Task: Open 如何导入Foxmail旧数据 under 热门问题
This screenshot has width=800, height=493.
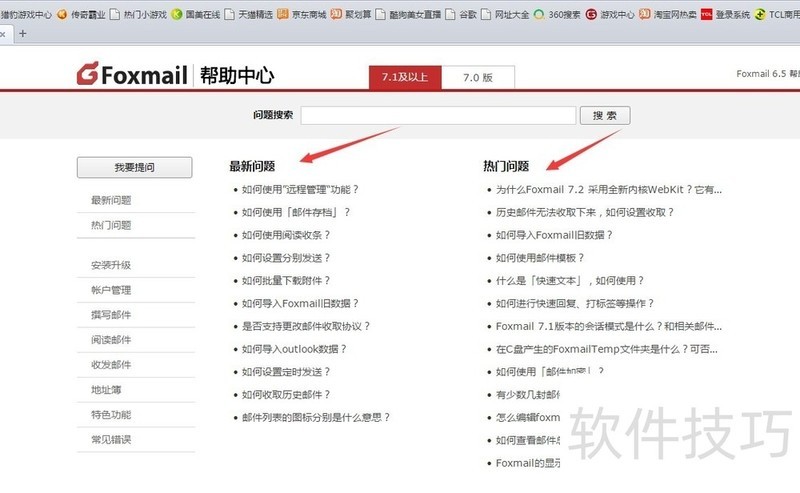Action: click(554, 235)
